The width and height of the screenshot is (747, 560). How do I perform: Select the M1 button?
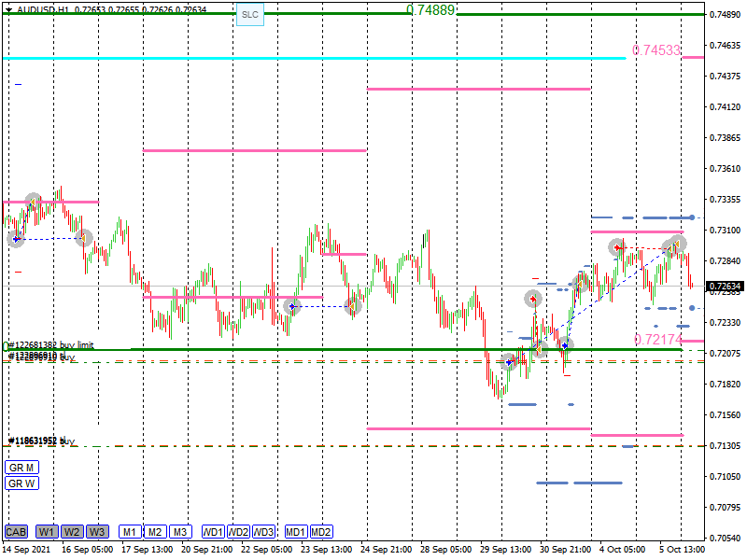[130, 532]
